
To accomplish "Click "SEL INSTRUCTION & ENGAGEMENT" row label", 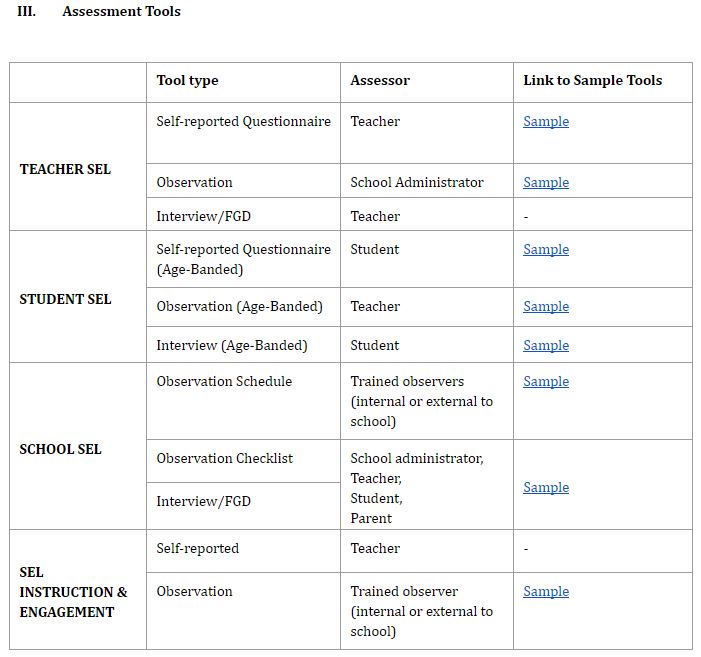I will pos(73,592).
